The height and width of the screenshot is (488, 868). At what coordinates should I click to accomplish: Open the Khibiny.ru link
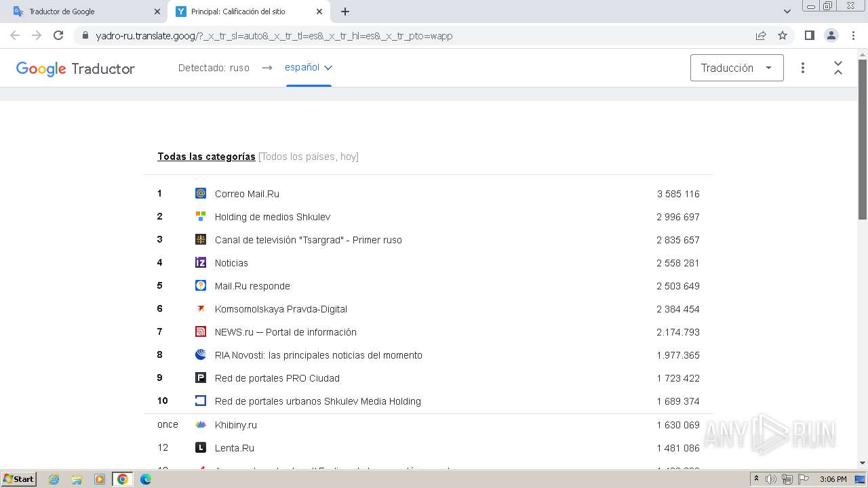pos(236,425)
